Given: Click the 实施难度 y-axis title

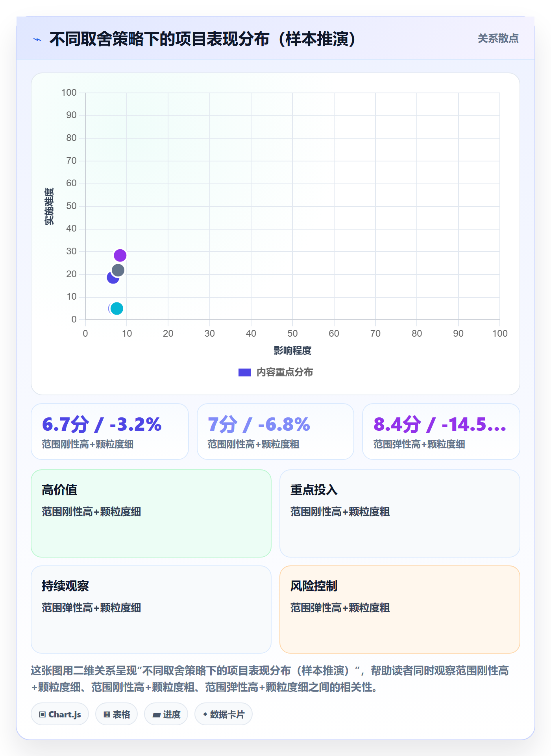Looking at the screenshot, I should point(49,206).
